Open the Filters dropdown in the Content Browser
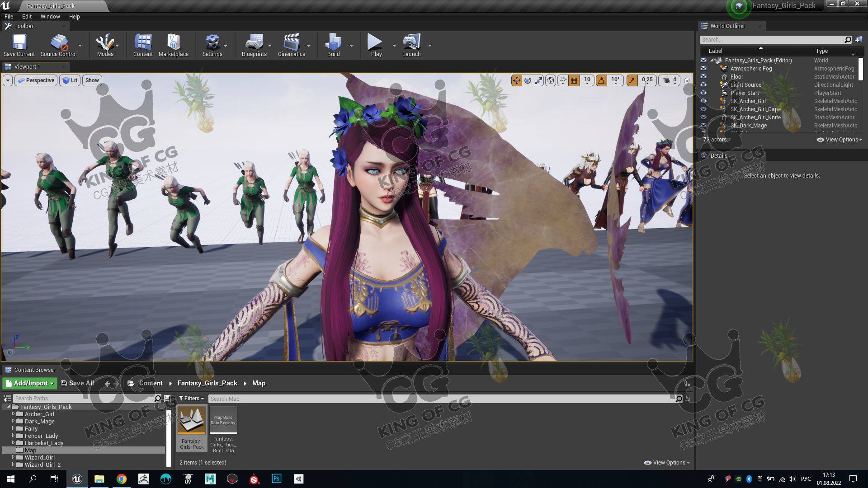The height and width of the screenshot is (488, 868). pyautogui.click(x=191, y=399)
